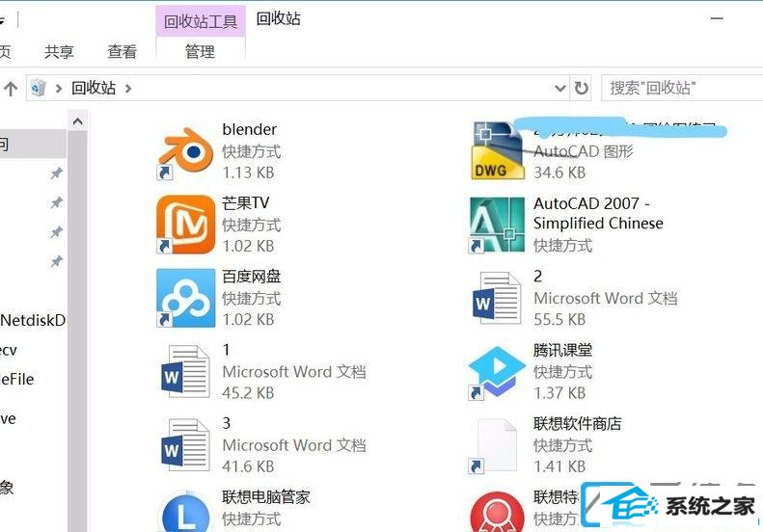This screenshot has width=763, height=532.
Task: Open the 共享 ribbon tab
Action: coord(59,51)
